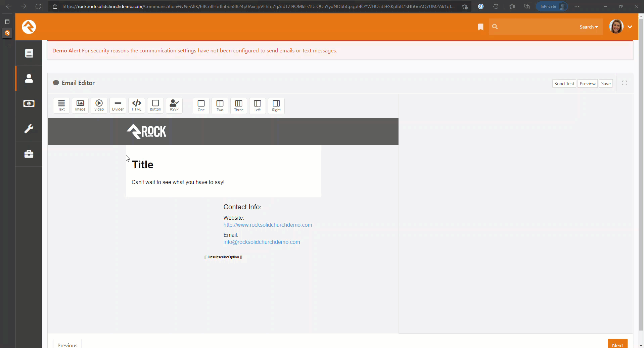
Task: Expand the Search type dropdown
Action: pos(589,27)
